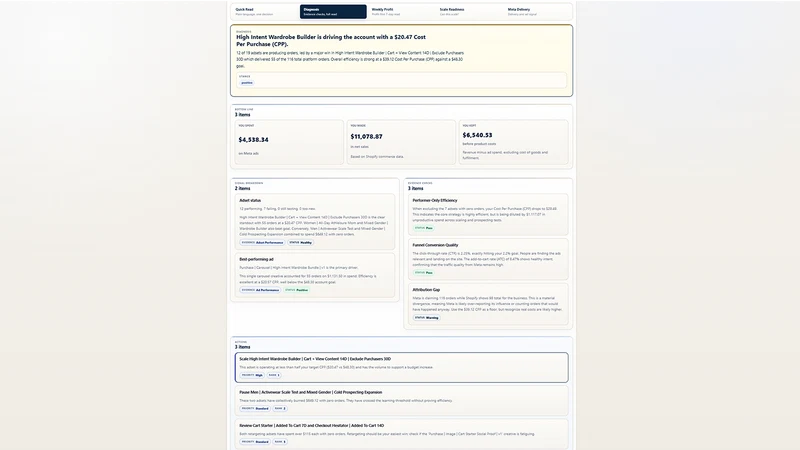Open the Attribution Gap check title
The width and height of the screenshot is (800, 450).
click(426, 290)
